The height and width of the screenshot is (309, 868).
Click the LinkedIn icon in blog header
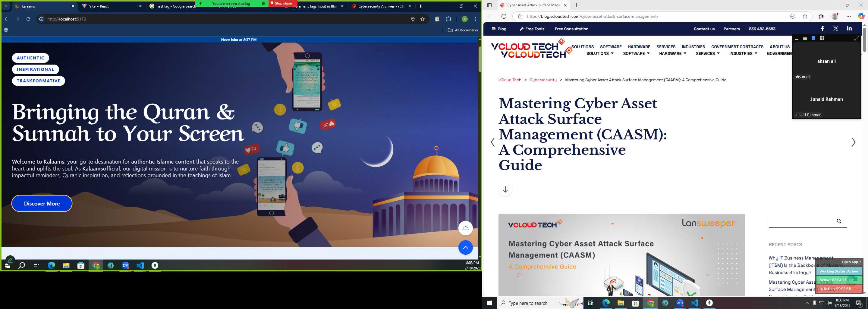[849, 29]
